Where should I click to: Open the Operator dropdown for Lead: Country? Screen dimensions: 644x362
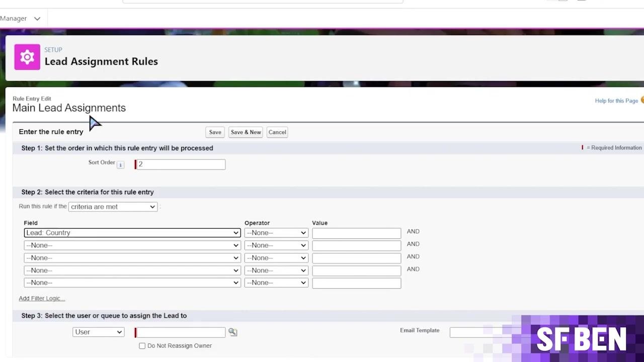point(276,233)
